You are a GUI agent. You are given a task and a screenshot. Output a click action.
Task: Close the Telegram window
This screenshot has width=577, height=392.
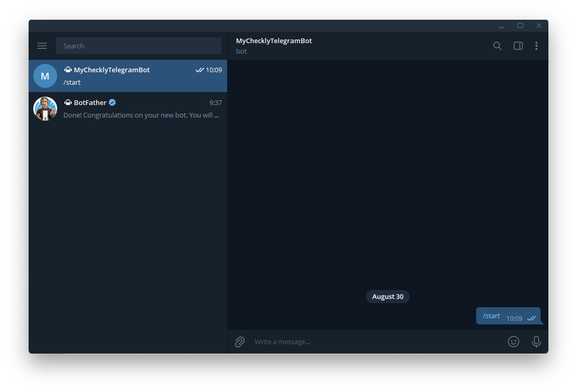tap(539, 25)
